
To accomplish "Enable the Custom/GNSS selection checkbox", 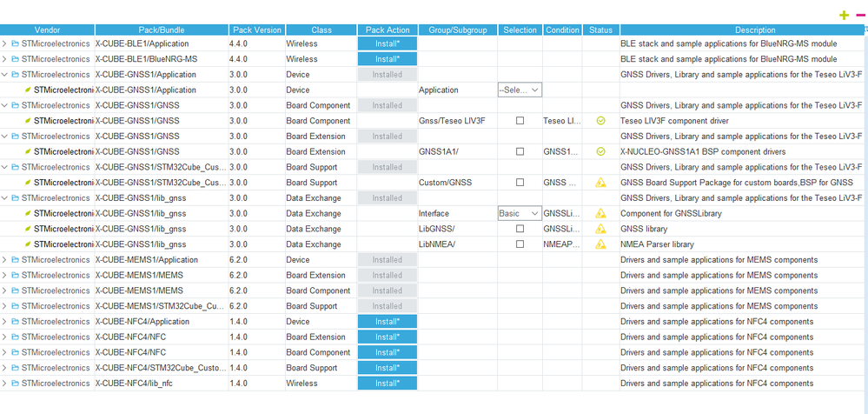I will point(520,183).
